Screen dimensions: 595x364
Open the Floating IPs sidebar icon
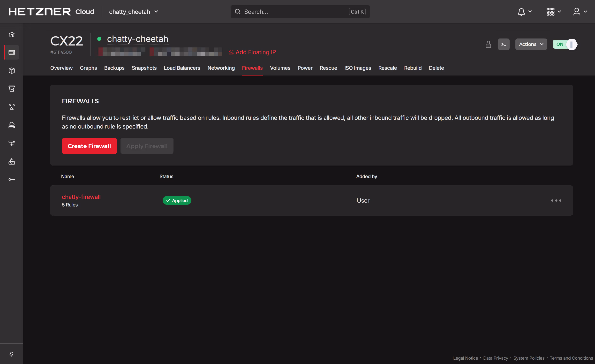pyautogui.click(x=12, y=125)
